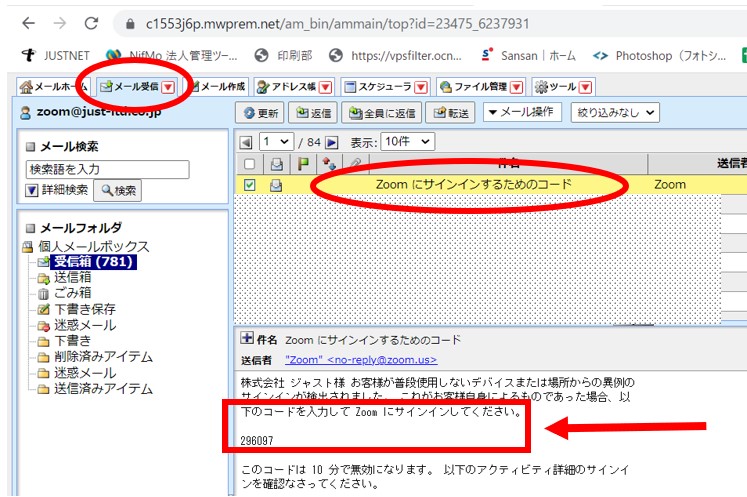Sort by read status envelope column
Image resolution: width=747 pixels, height=497 pixels.
click(x=276, y=164)
